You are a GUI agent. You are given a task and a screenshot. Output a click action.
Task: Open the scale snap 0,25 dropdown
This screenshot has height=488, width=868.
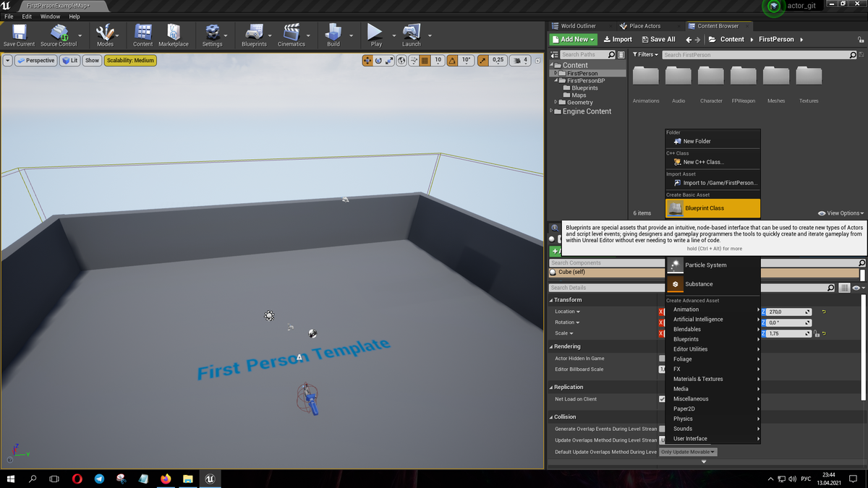click(498, 61)
